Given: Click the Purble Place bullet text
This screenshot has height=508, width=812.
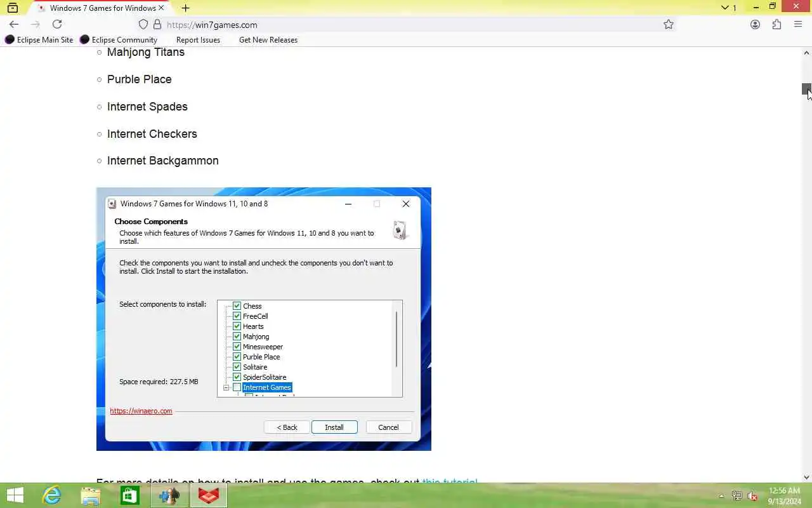Looking at the screenshot, I should (x=139, y=79).
